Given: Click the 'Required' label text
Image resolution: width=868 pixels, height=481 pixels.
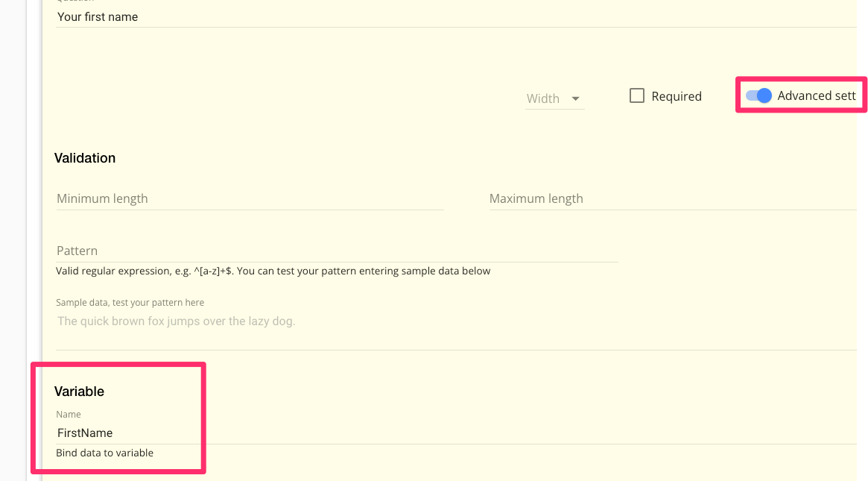Looking at the screenshot, I should click(x=677, y=96).
